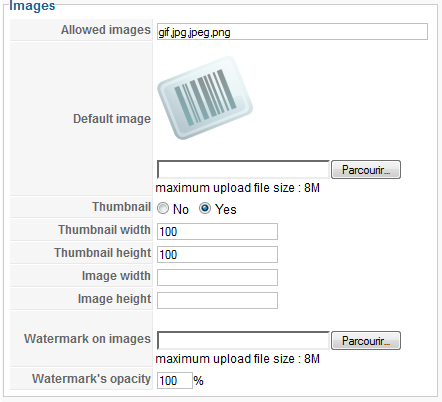Click Parcourir button for Watermark on images
Screen dimensions: 442x402
pos(366,340)
